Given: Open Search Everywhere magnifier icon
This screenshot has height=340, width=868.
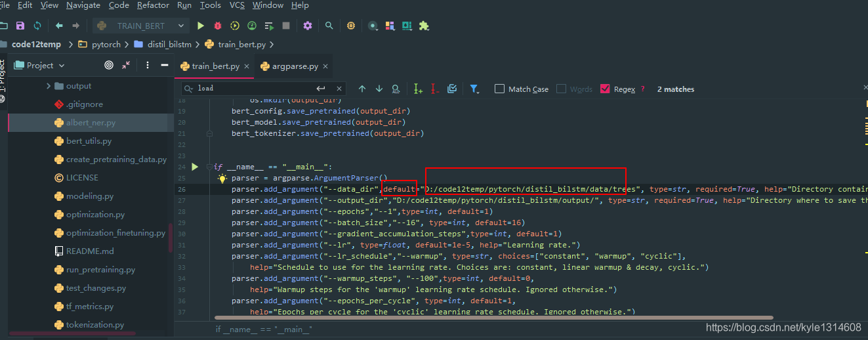Looking at the screenshot, I should [329, 26].
